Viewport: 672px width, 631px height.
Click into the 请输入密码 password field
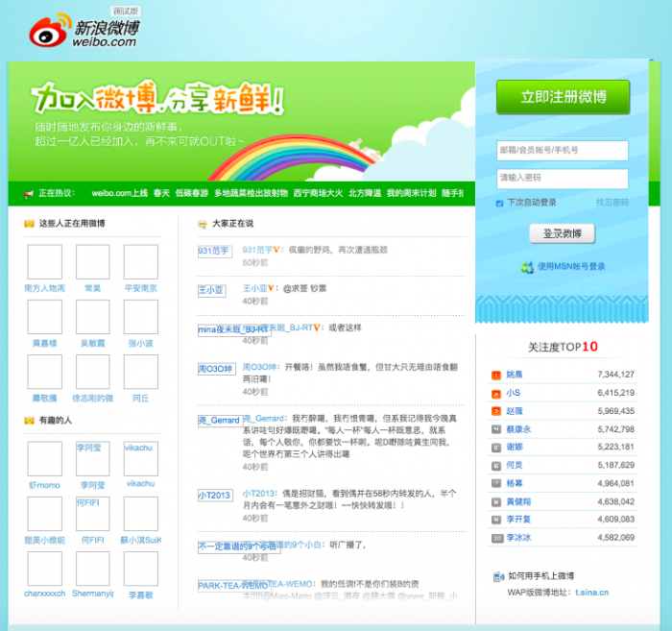[x=563, y=179]
